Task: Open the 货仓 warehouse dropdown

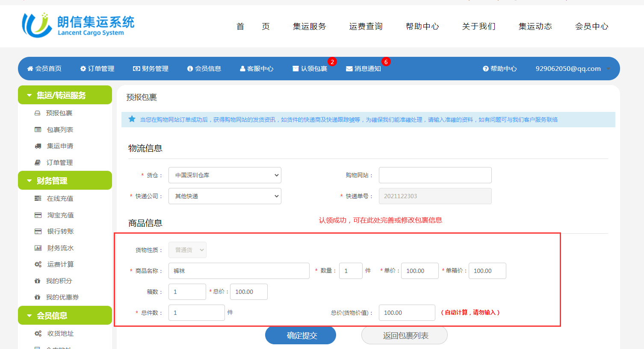Action: [x=225, y=175]
